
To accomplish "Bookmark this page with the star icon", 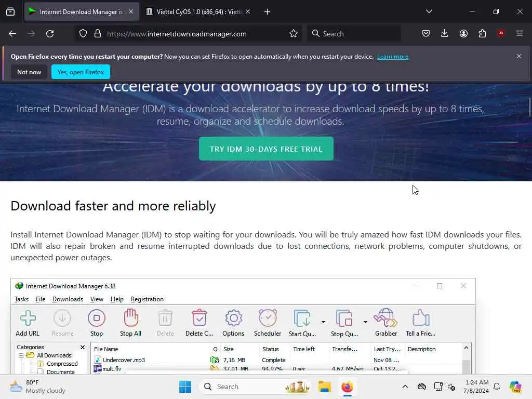I will pos(294,34).
